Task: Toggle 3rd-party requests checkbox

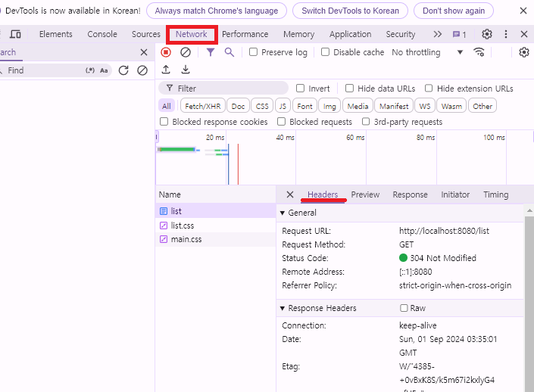Action: point(366,122)
